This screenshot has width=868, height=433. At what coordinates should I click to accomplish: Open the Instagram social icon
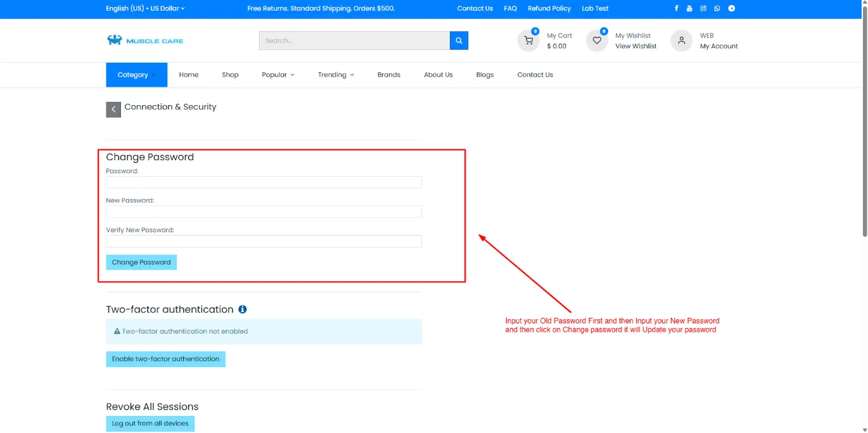[x=703, y=8]
